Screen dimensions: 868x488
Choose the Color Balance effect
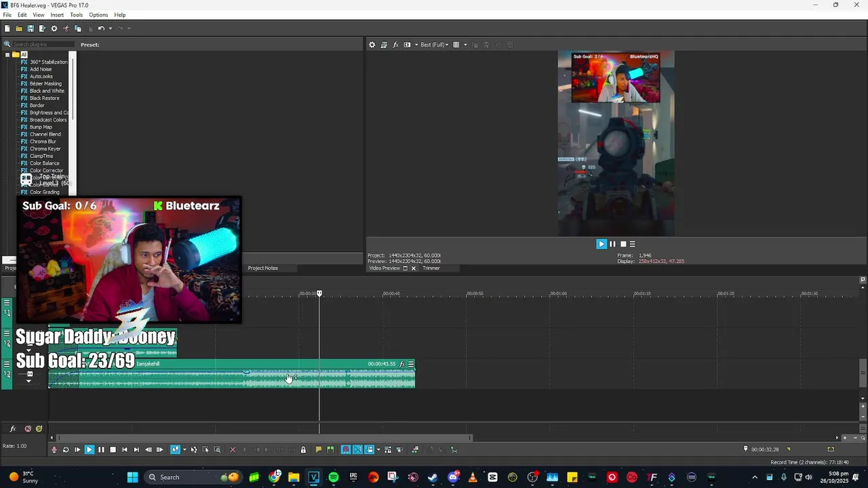(x=44, y=163)
